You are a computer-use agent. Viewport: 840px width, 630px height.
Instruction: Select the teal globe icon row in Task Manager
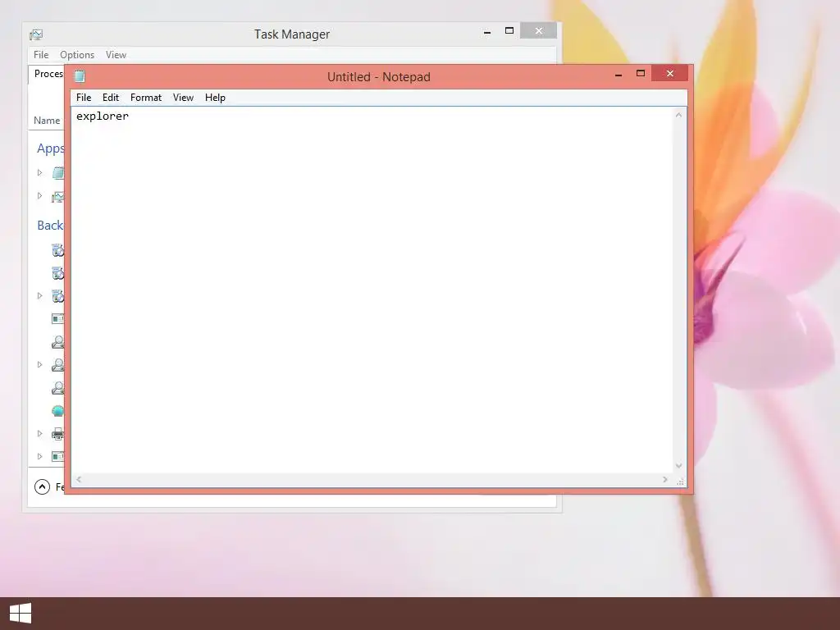[58, 411]
